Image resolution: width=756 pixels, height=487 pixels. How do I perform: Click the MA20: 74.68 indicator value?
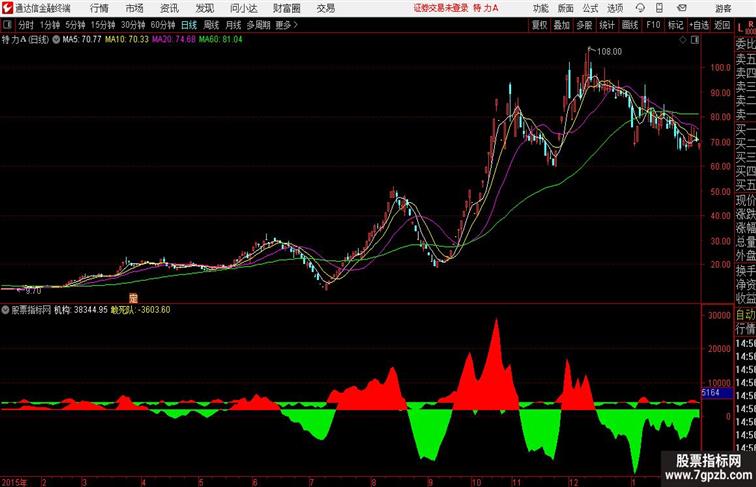(174, 40)
